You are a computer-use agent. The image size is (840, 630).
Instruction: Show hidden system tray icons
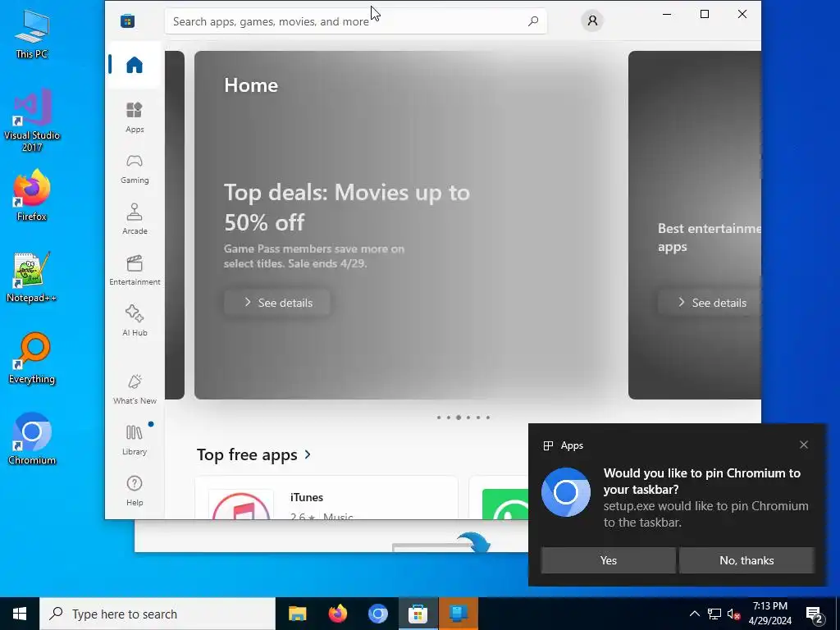pyautogui.click(x=694, y=614)
